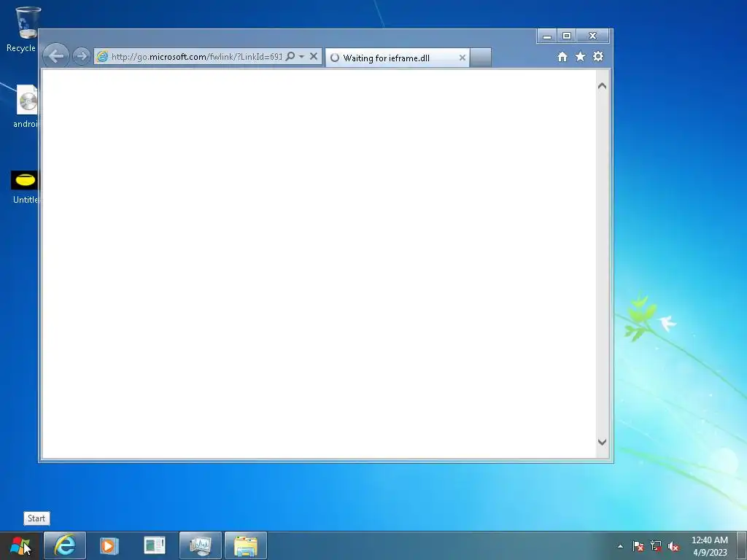Minimize the Internet Explorer window
The height and width of the screenshot is (560, 747).
547,36
